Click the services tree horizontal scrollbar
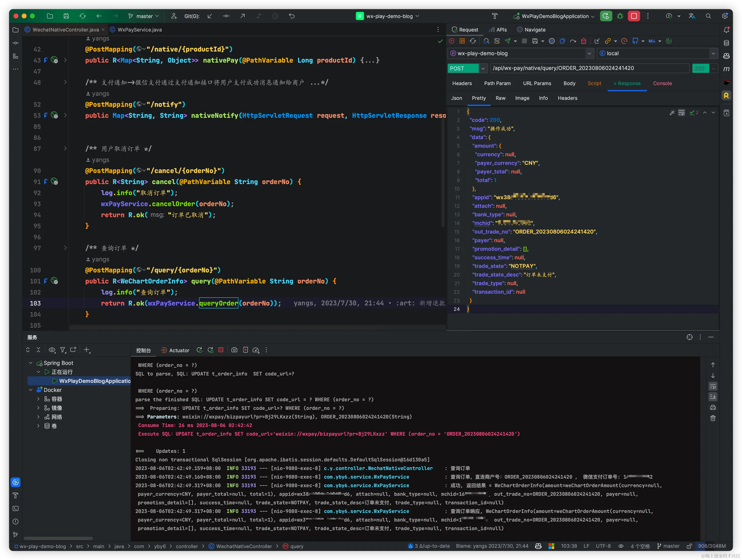Screen dimensions: 742x560 pyautogui.click(x=58, y=538)
